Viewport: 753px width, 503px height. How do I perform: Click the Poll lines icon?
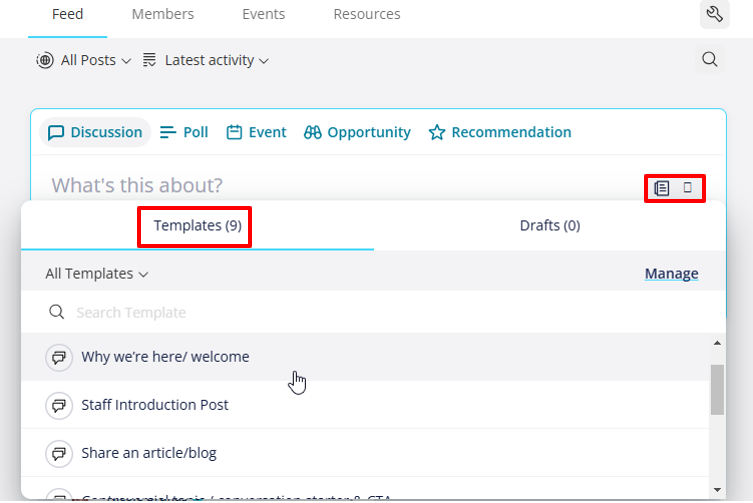click(x=168, y=132)
